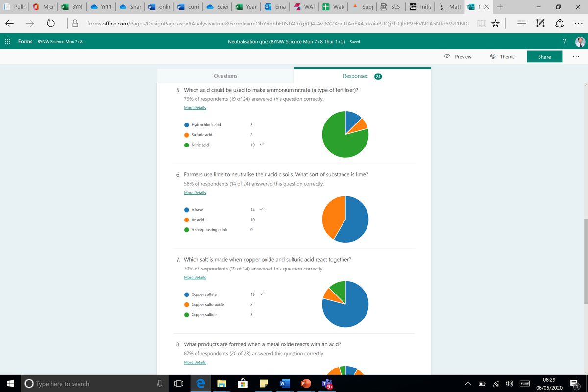588x392 pixels.
Task: Launch Microsoft Edge from the taskbar
Action: pos(200,384)
